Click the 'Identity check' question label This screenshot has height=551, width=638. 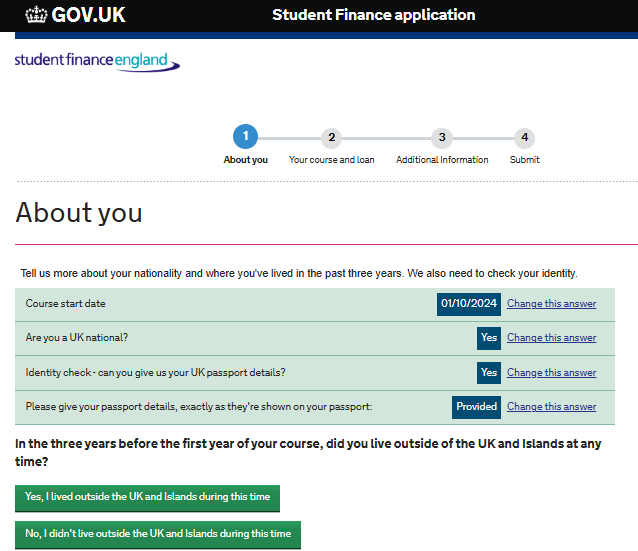[155, 373]
